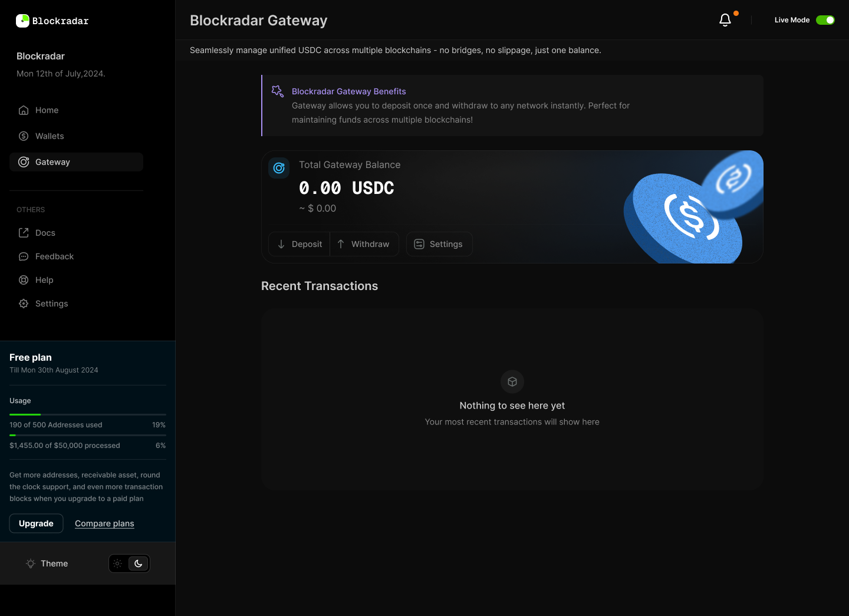Click the 6% processed value

click(161, 446)
